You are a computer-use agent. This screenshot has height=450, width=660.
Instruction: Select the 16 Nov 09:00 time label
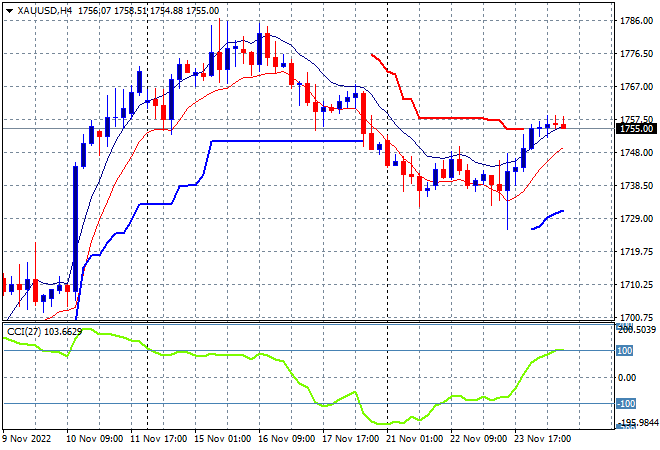coord(286,439)
